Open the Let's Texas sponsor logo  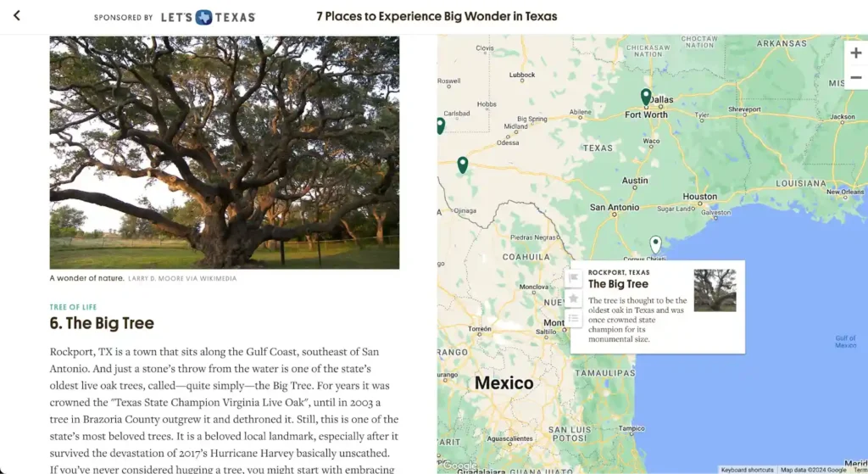coord(213,17)
